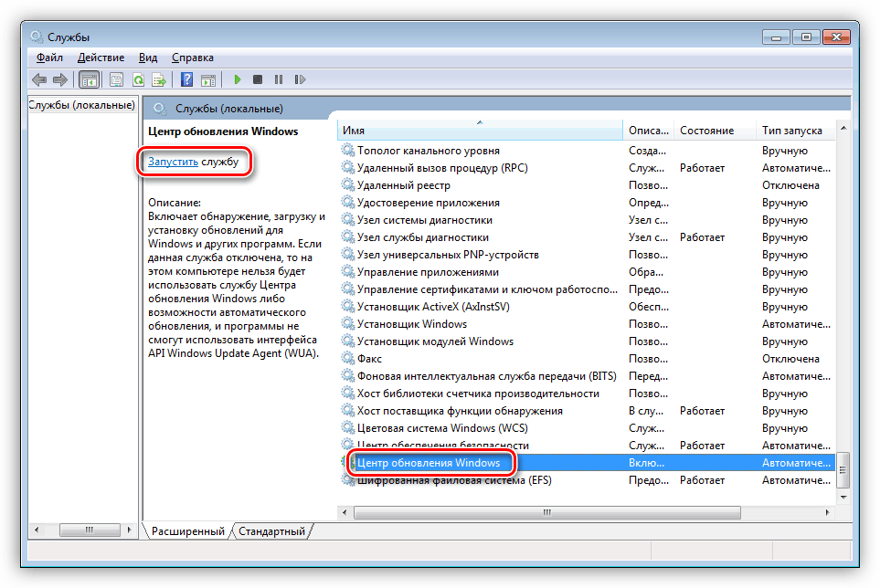Switch to the Расширенный tab
880x588 pixels.
(188, 530)
